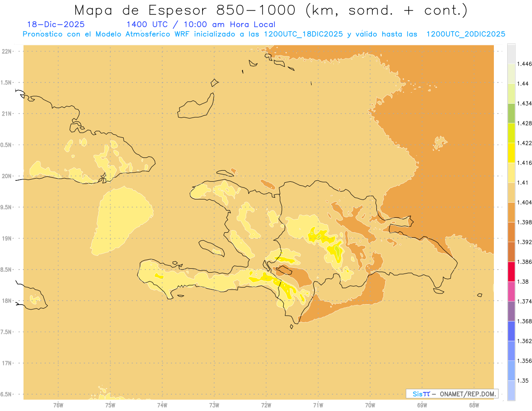Image resolution: width=532 pixels, height=411 pixels.
Task: Pick the palest blue swatch below 1.35
Action: [511, 391]
